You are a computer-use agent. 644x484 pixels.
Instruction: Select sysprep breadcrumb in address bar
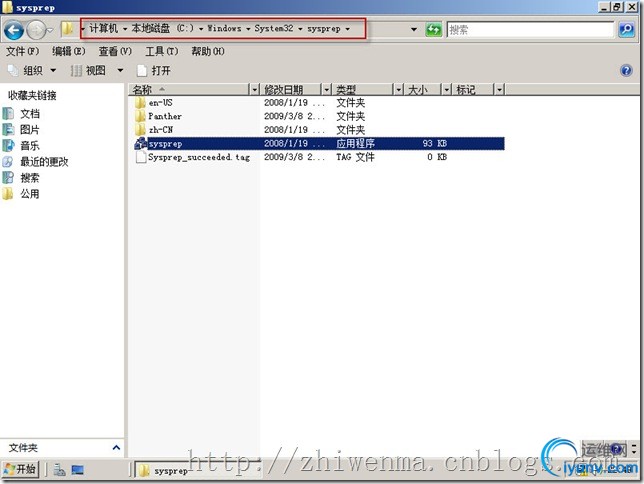coord(324,29)
